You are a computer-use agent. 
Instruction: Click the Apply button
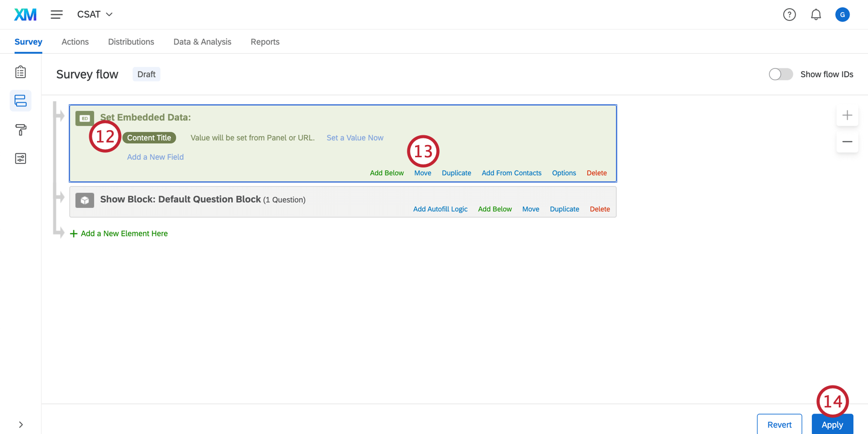[x=832, y=424]
